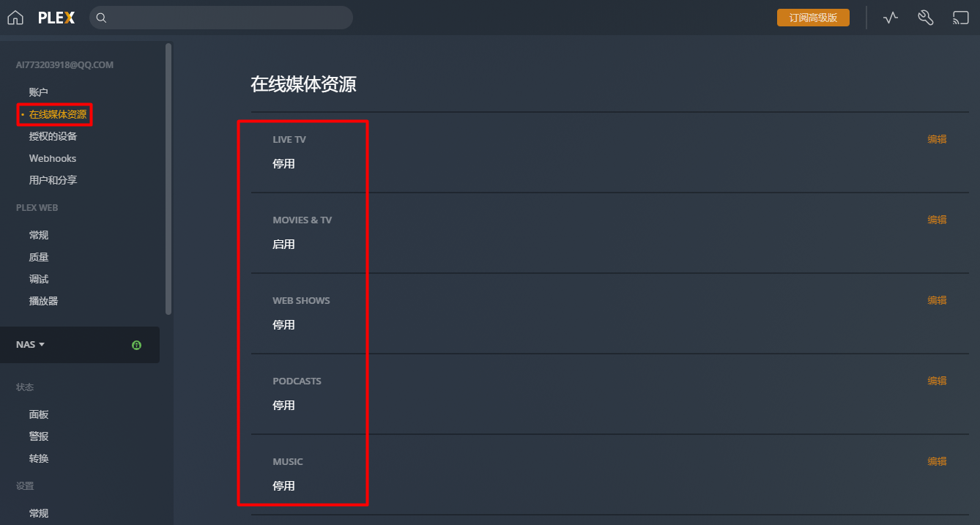Click the cast to device icon

click(960, 18)
